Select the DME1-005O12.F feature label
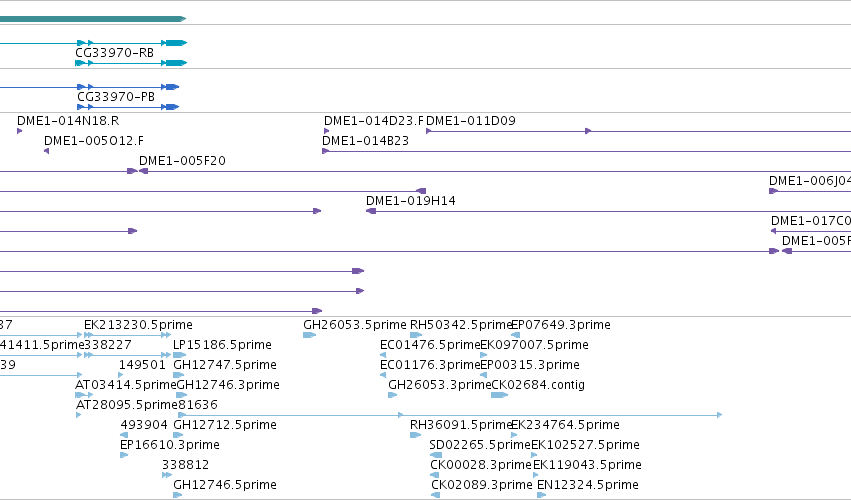The width and height of the screenshot is (851, 500). pyautogui.click(x=94, y=141)
